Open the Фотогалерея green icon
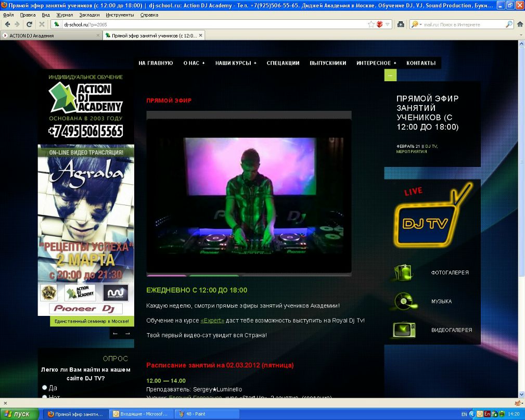The image size is (525, 420). [x=404, y=272]
